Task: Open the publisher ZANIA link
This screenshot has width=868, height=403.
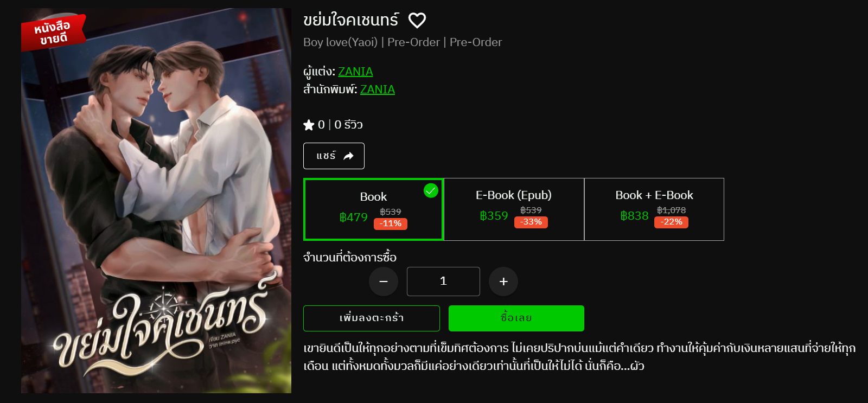Action: click(x=378, y=89)
